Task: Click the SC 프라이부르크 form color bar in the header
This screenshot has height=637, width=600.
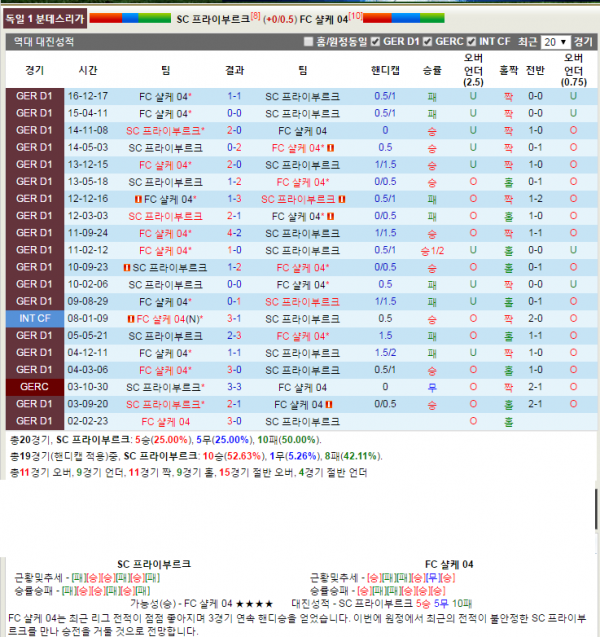Action: pos(130,18)
